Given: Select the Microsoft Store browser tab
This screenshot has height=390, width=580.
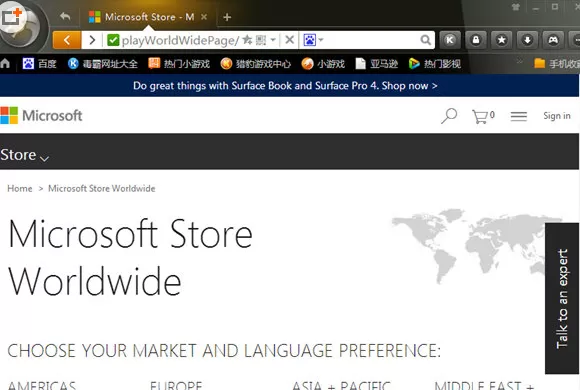Looking at the screenshot, I should (x=148, y=17).
